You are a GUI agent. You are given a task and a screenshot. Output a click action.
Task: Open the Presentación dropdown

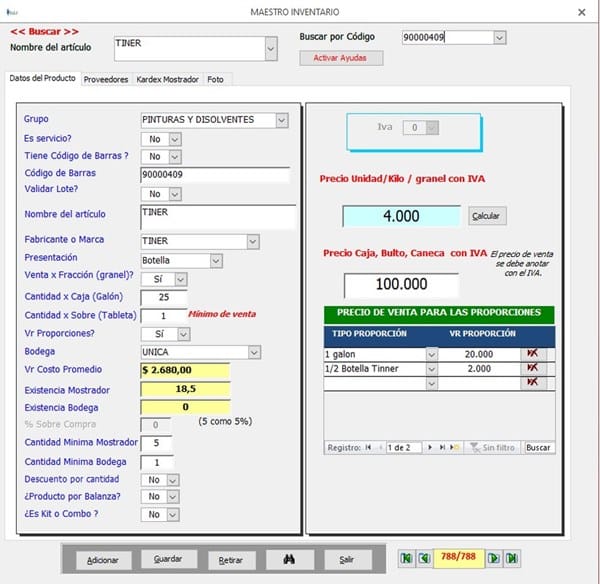[216, 260]
